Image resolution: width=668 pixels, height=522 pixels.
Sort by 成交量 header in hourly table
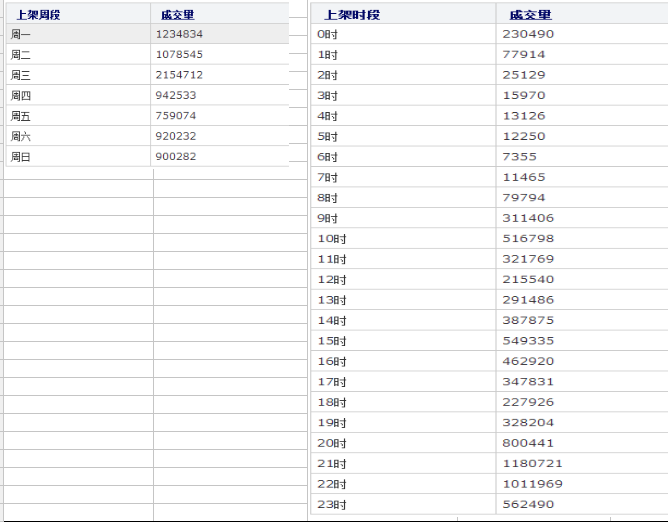[530, 15]
